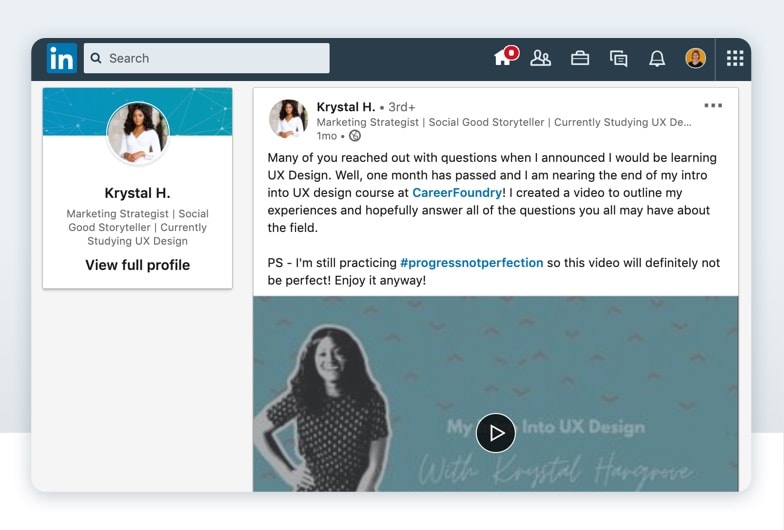Click the globe visibility icon beside 1mo
Viewport: 784px width, 530px height.
point(355,136)
